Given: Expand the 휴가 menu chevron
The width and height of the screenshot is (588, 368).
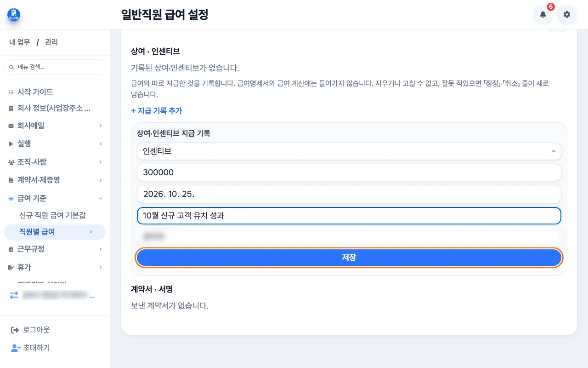Looking at the screenshot, I should (x=100, y=267).
